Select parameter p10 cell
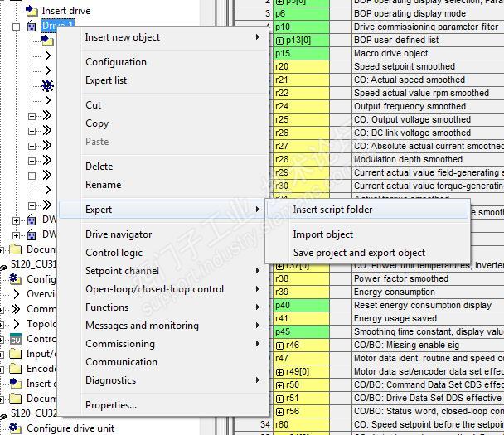Image resolution: width=504 pixels, height=435 pixels. [x=301, y=27]
